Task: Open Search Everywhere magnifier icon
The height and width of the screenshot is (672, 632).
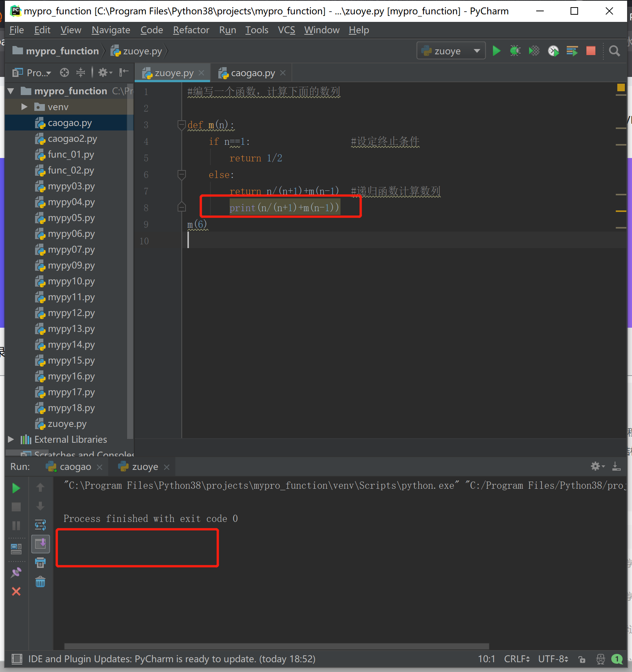Action: tap(614, 51)
